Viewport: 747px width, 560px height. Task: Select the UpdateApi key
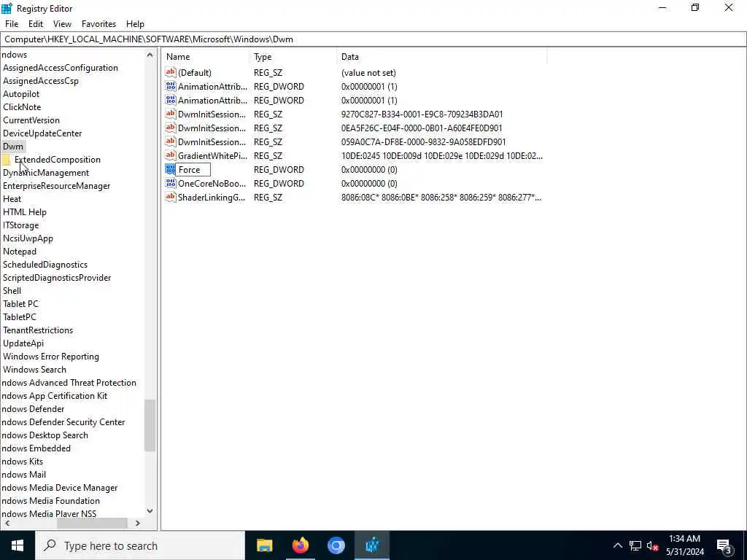click(x=23, y=343)
